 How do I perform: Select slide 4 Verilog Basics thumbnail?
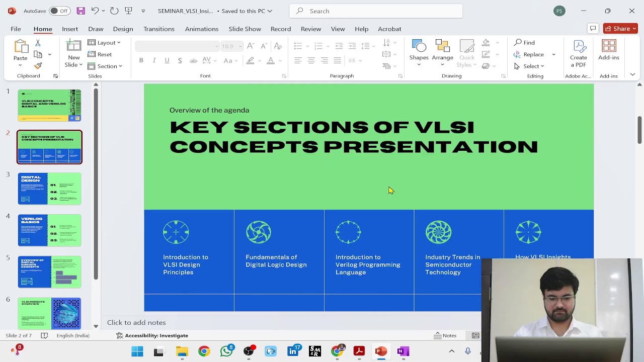pyautogui.click(x=49, y=230)
